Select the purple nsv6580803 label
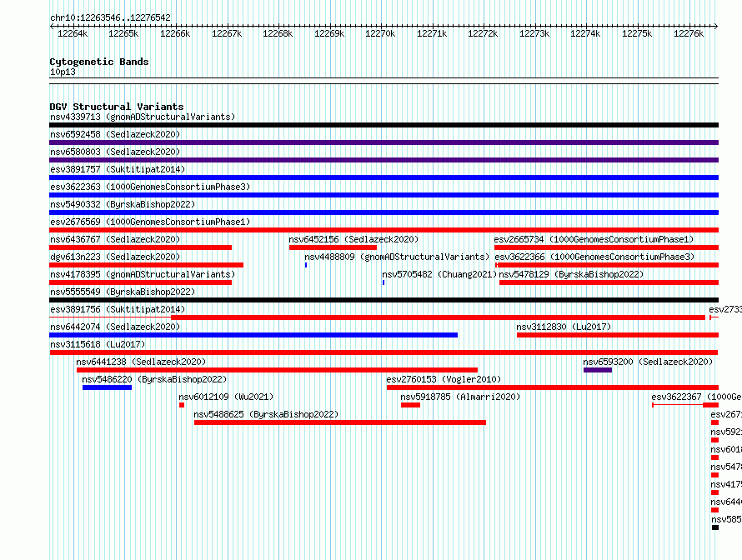742x560 pixels. [x=115, y=152]
